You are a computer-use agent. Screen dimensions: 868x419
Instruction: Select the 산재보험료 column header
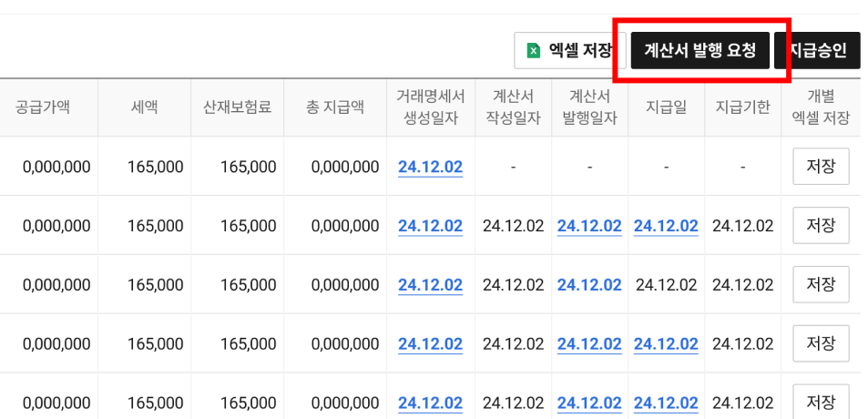[237, 107]
